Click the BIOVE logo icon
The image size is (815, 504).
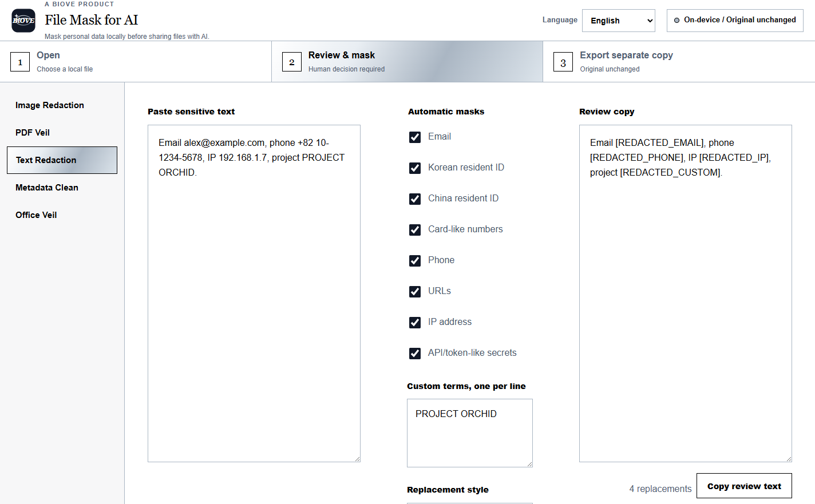23,21
